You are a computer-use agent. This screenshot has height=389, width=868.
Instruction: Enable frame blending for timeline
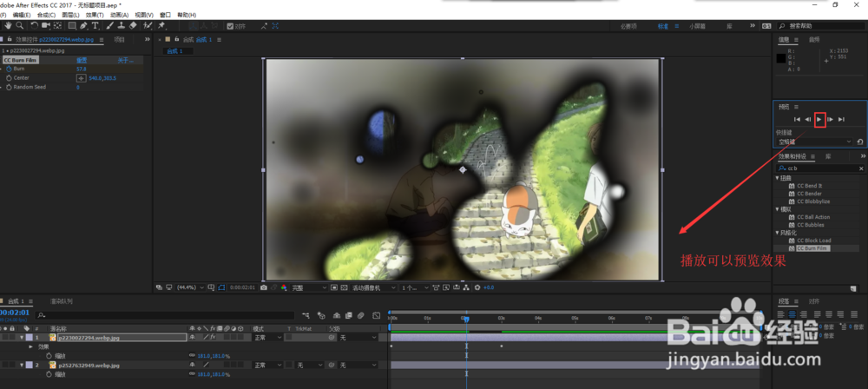349,316
